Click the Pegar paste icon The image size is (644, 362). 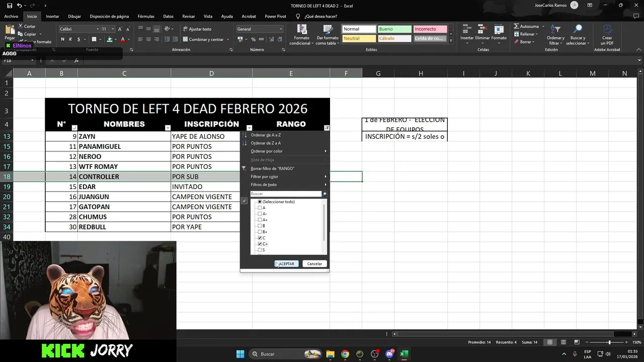pos(9,29)
